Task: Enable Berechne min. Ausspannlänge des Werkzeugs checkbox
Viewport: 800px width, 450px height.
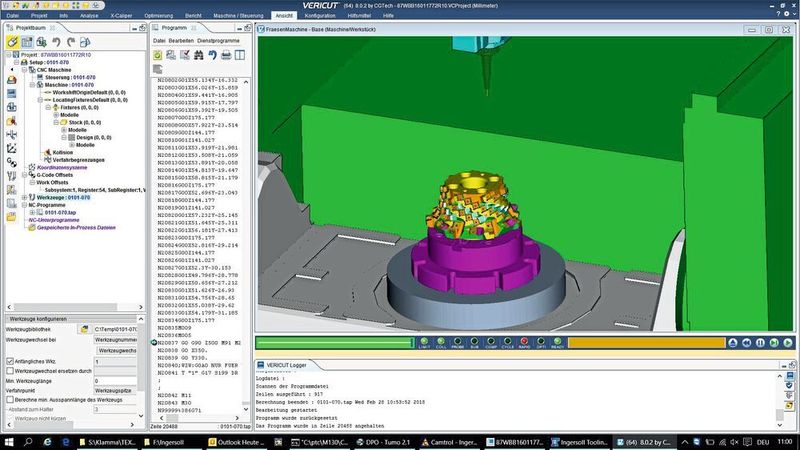Action: 10,399
